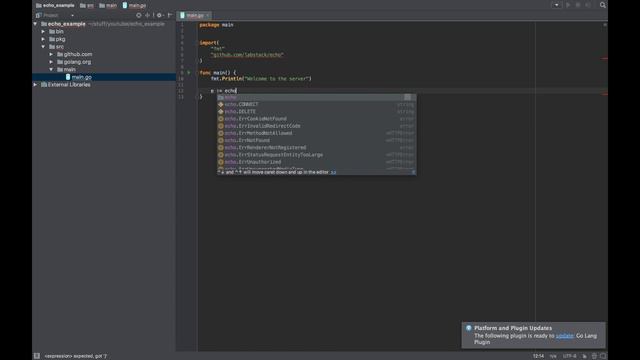Click the inspector icon in status bar
Image resolution: width=640 pixels, height=360 pixels.
(x=594, y=356)
